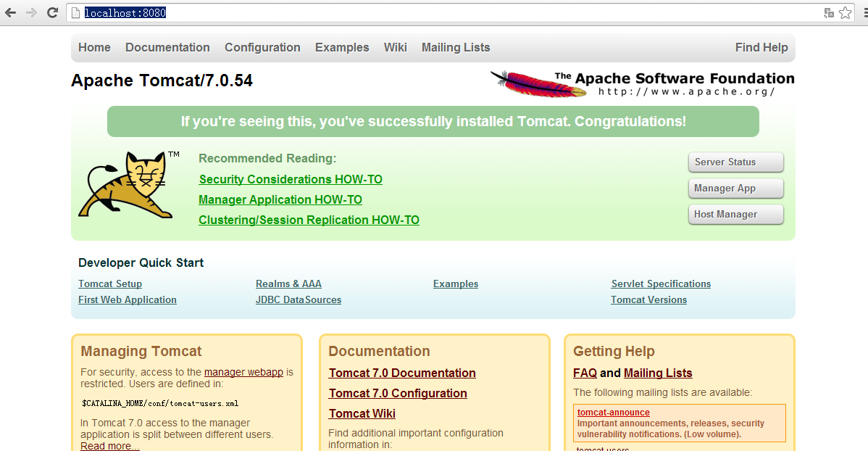Click the Recommended Reading heading
This screenshot has height=451, width=868.
(x=267, y=159)
